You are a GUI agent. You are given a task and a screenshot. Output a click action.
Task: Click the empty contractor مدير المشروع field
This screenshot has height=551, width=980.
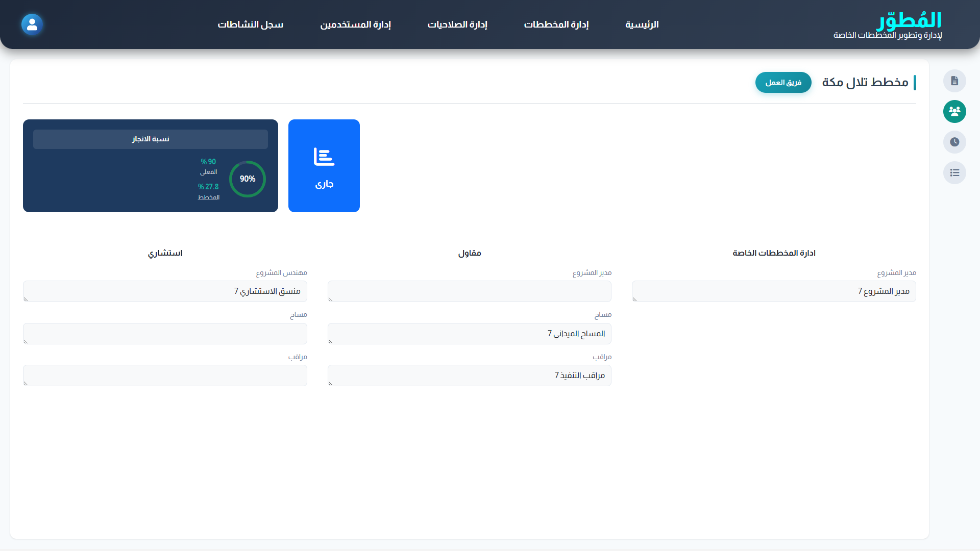(470, 291)
